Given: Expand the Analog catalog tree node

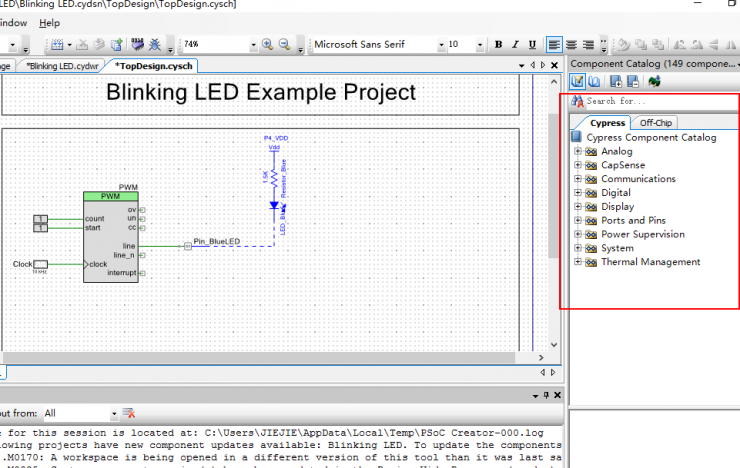Looking at the screenshot, I should (x=577, y=152).
